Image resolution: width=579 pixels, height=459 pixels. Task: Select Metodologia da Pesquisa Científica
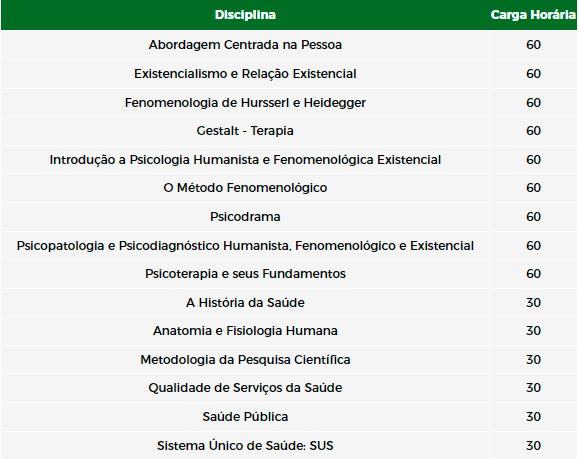point(245,359)
